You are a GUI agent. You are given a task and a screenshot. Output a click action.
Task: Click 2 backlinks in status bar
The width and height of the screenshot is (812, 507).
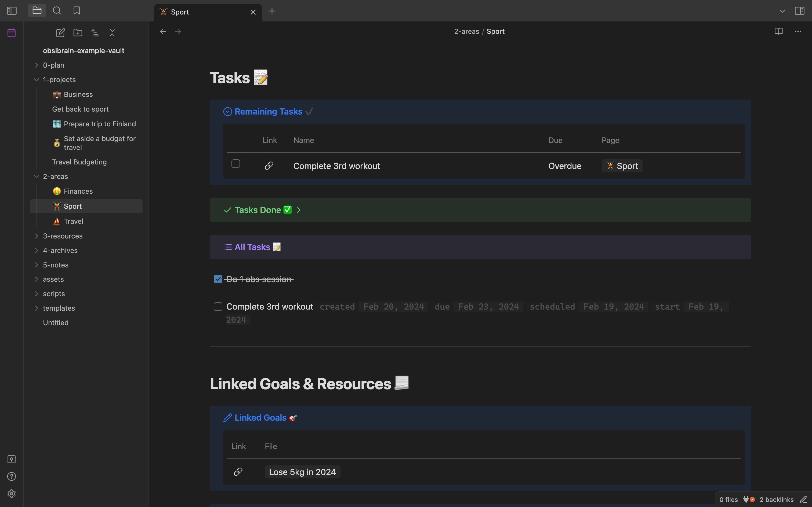(x=777, y=499)
